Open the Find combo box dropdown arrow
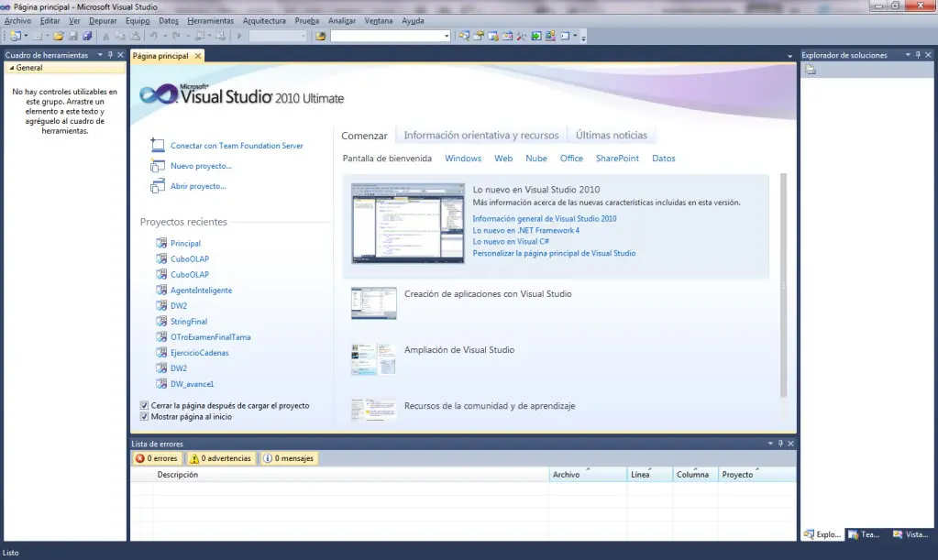Image resolution: width=938 pixels, height=560 pixels. tap(447, 36)
